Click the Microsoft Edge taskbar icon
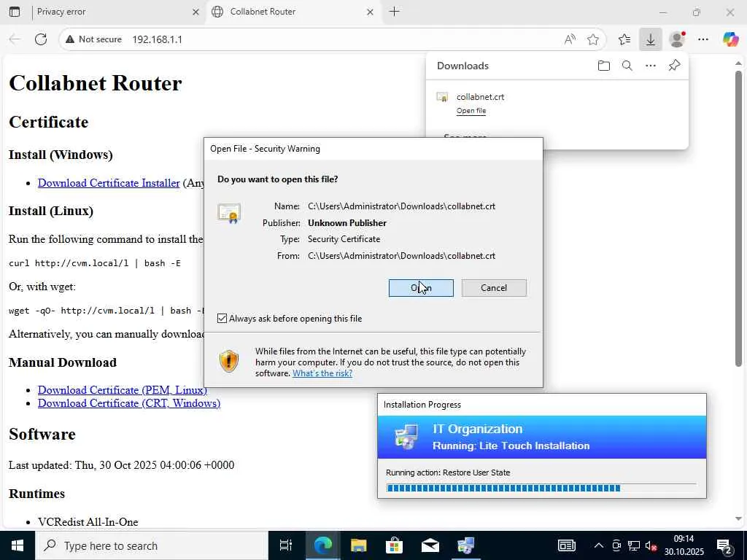 [x=322, y=545]
